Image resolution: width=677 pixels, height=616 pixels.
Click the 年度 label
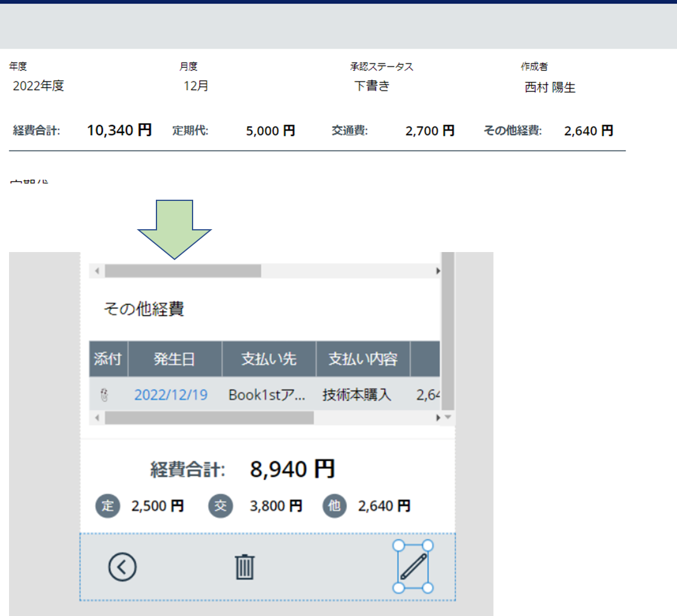click(x=18, y=66)
